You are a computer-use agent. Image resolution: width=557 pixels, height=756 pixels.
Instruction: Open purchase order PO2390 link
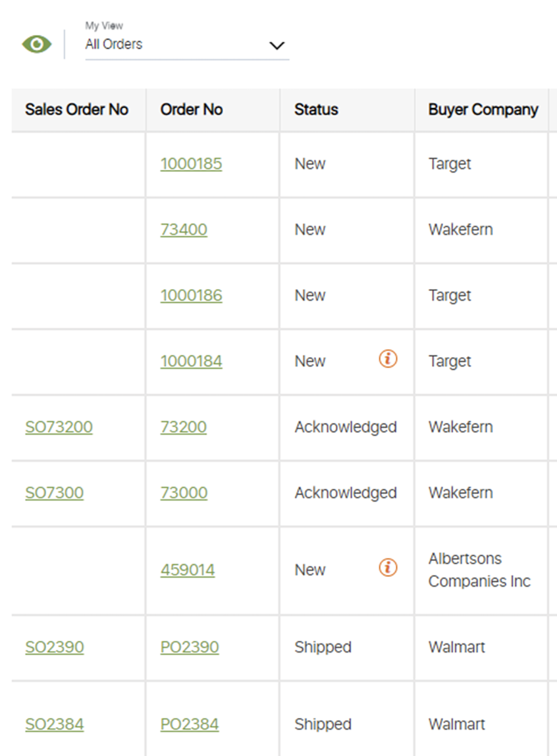click(190, 647)
